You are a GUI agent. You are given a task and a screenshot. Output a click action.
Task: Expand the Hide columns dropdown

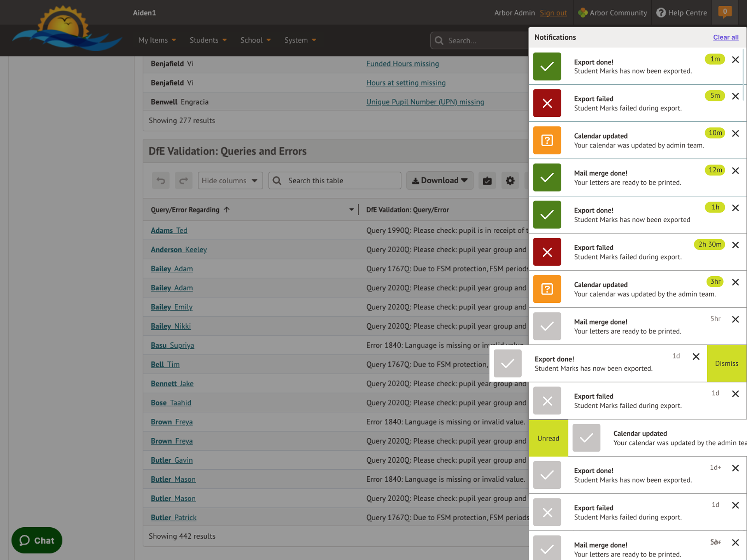point(230,181)
